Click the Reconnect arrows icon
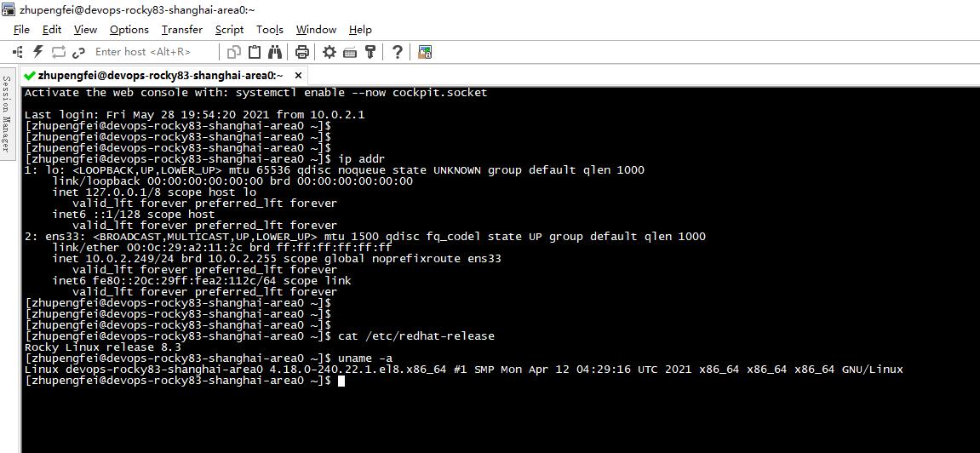 [x=59, y=52]
